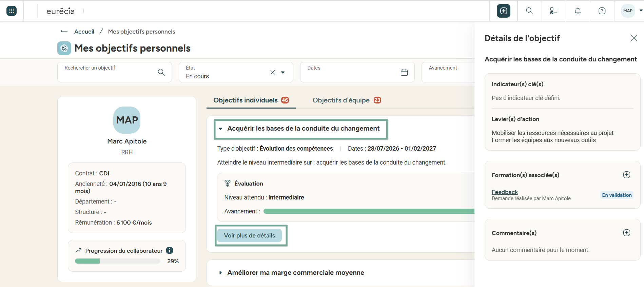This screenshot has height=287, width=644.
Task: Add a formation associée with plus icon
Action: pyautogui.click(x=627, y=175)
